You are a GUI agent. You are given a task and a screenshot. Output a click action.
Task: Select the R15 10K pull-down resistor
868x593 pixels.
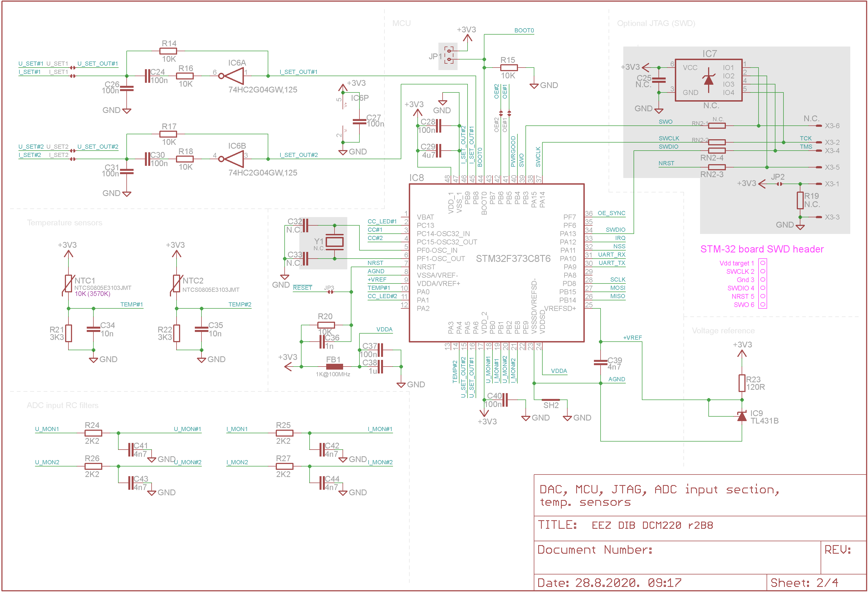509,68
